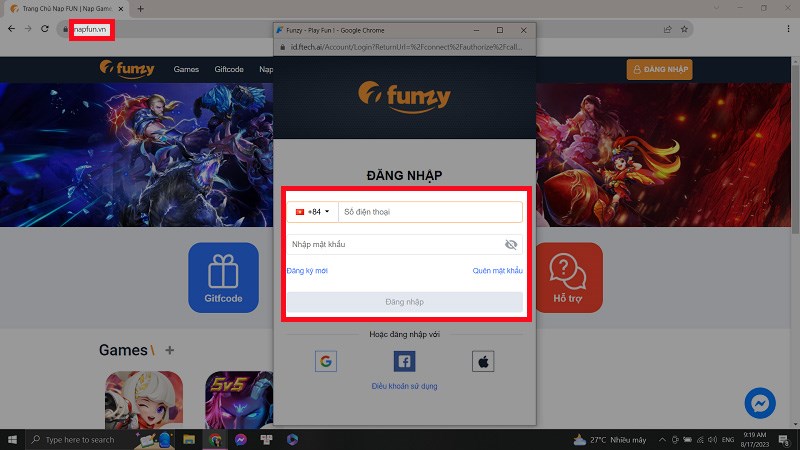Toggle password visibility eye icon
800x450 pixels.
(x=511, y=244)
